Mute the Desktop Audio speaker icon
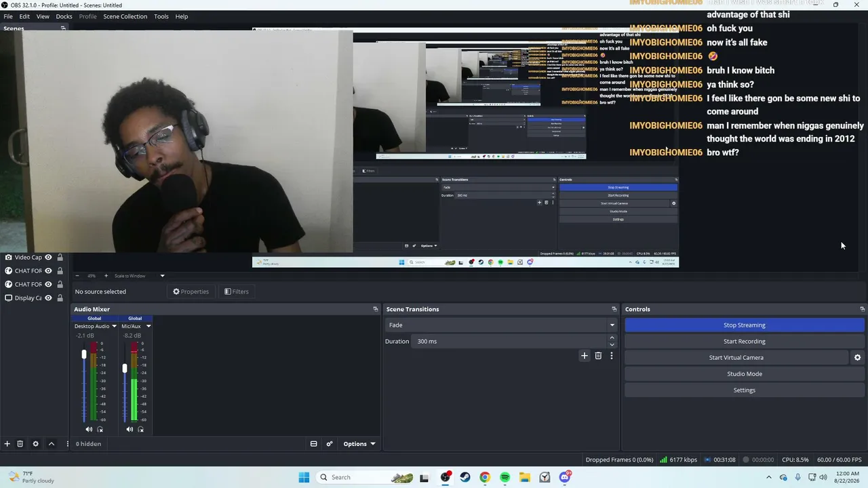The width and height of the screenshot is (868, 488). [x=89, y=429]
